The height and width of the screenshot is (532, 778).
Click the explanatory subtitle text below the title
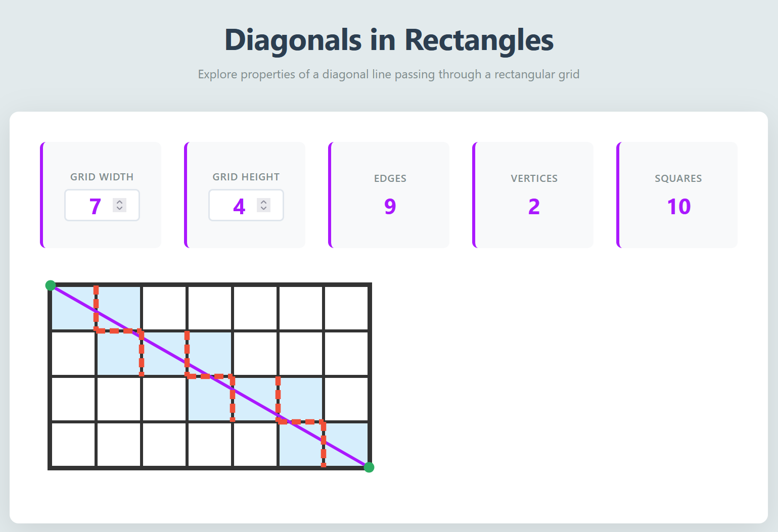click(389, 74)
